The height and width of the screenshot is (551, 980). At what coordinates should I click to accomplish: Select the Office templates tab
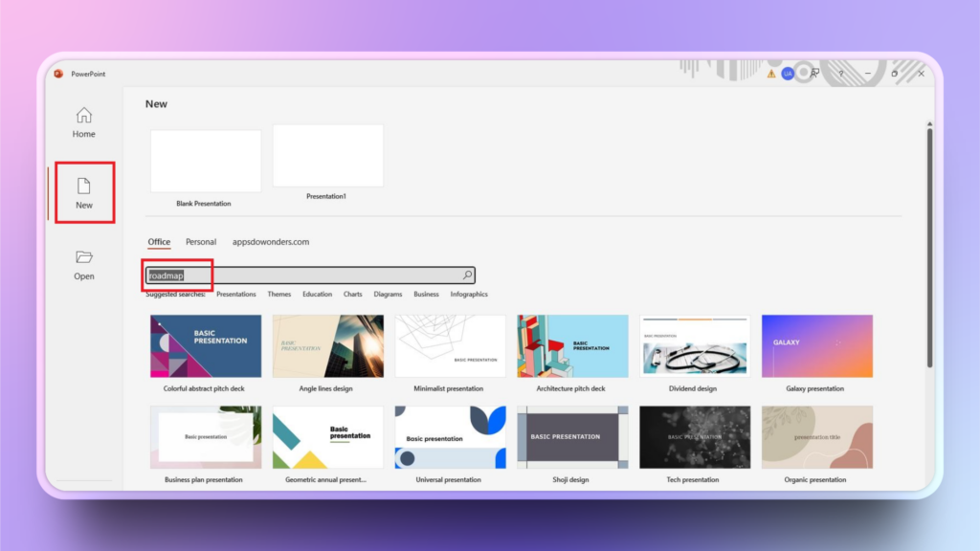(x=159, y=242)
